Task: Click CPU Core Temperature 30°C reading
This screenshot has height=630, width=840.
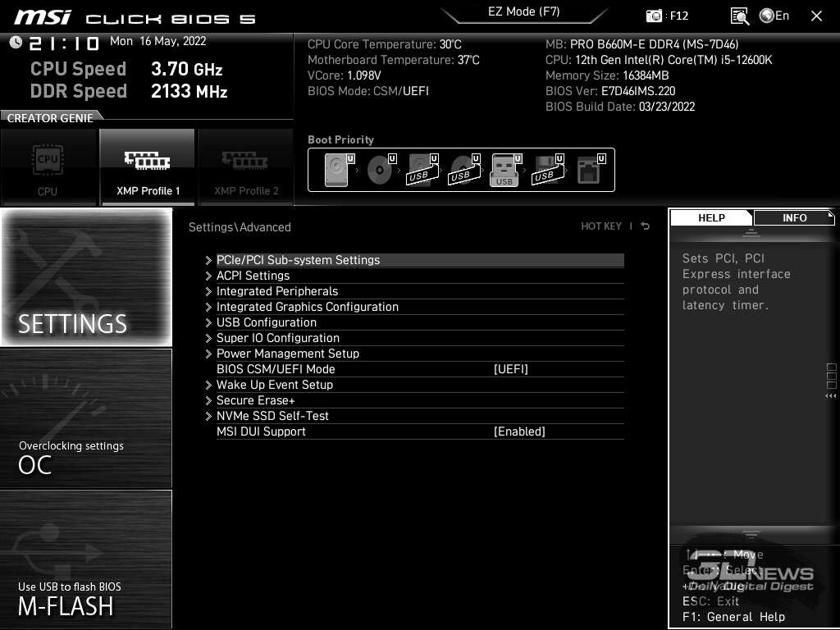Action: tap(384, 44)
